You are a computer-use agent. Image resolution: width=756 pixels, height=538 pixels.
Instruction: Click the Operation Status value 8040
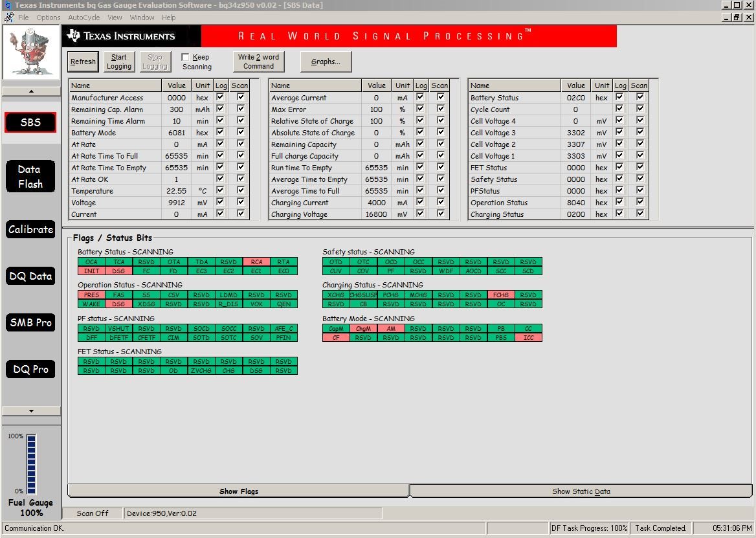pyautogui.click(x=575, y=203)
